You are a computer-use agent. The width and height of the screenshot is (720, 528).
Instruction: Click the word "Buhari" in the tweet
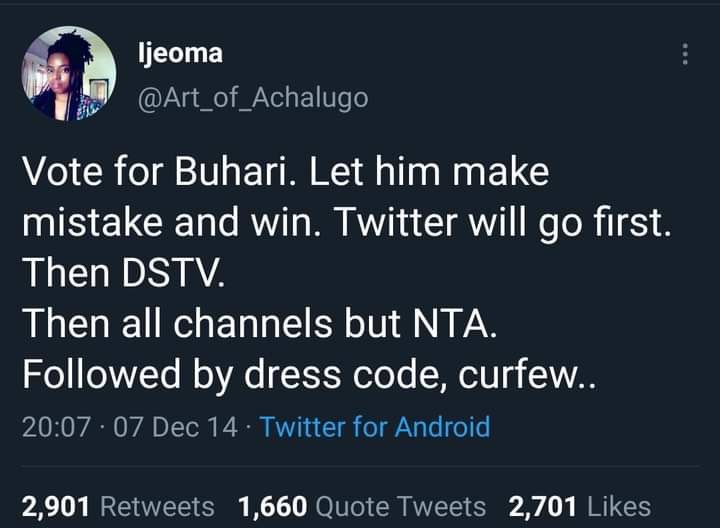(x=236, y=173)
